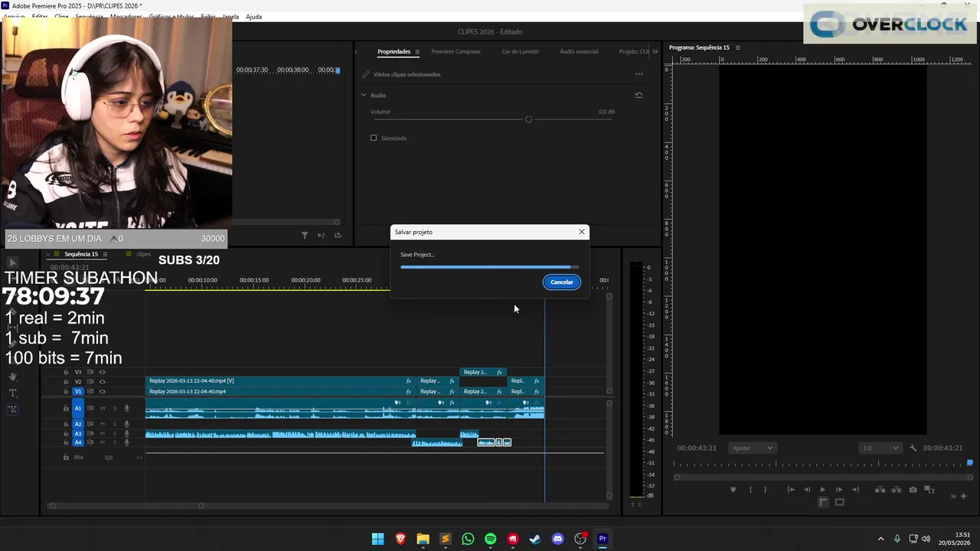Enable voice-over record on track A1
This screenshot has width=980, height=551.
127,408
